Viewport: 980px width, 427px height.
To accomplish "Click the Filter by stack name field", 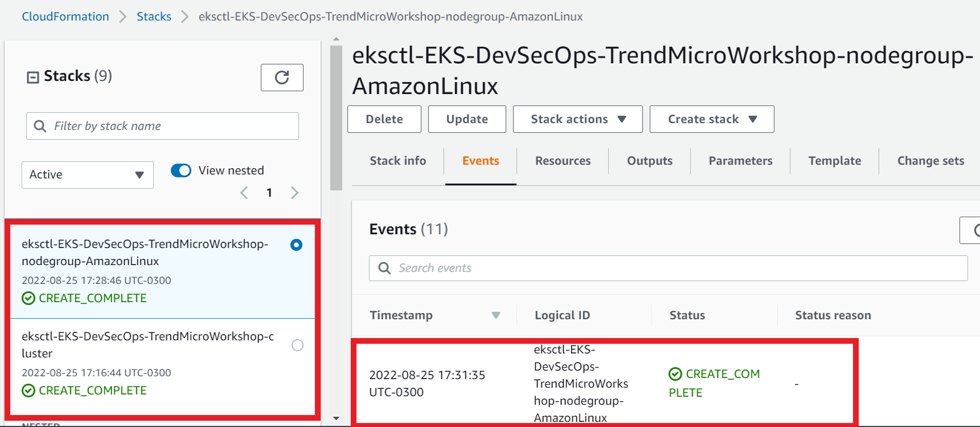I will pyautogui.click(x=162, y=126).
